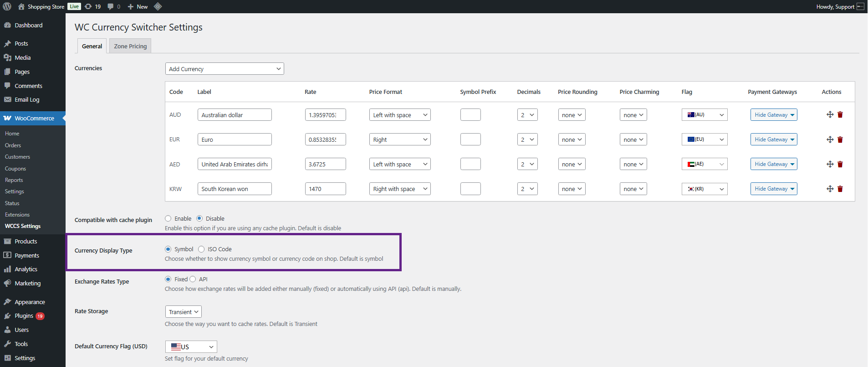Screen dimensions: 868x367
Task: Open the Default Currency Flag US selector
Action: click(x=191, y=347)
